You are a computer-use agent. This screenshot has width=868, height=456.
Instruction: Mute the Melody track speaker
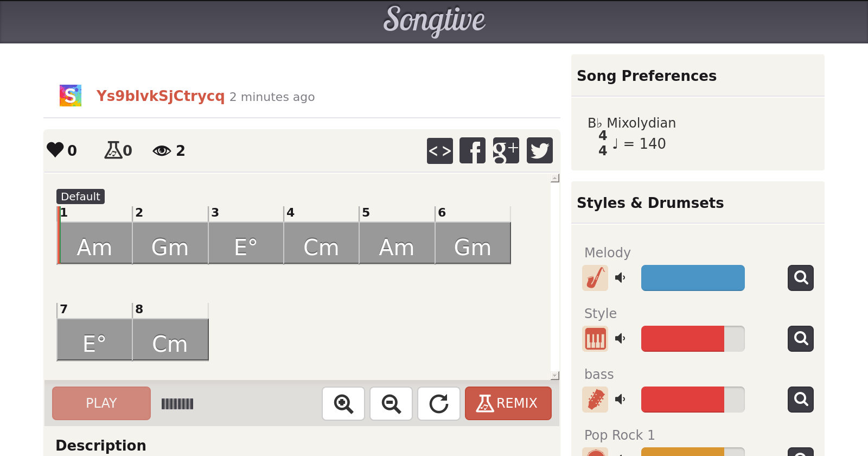tap(620, 278)
